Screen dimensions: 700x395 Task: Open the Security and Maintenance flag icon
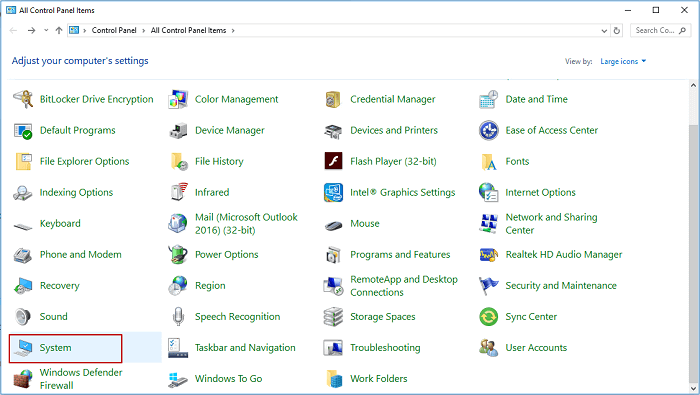[x=488, y=286]
